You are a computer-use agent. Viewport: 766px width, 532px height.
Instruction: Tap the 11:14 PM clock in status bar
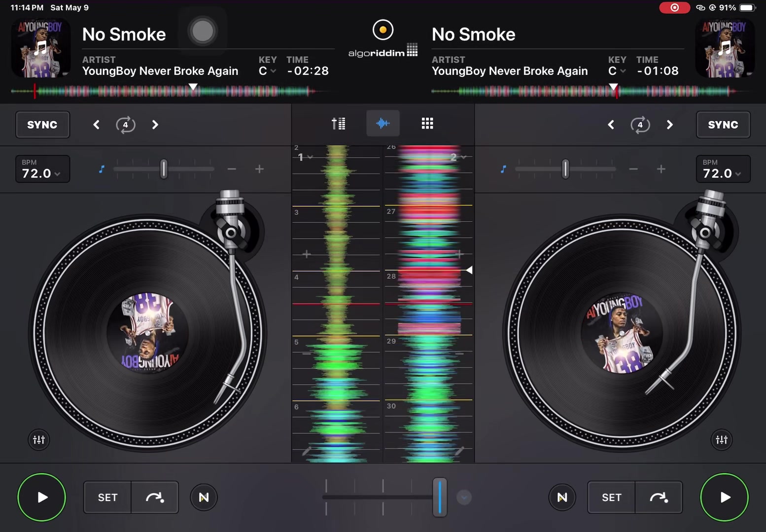pos(27,7)
